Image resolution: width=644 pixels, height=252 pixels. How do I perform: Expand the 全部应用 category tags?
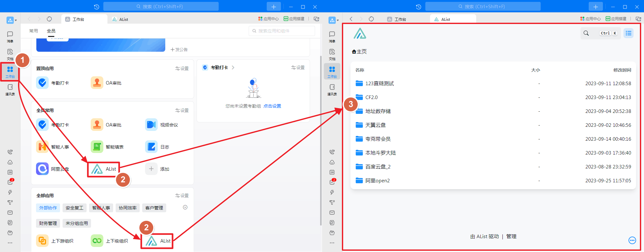pos(185,208)
